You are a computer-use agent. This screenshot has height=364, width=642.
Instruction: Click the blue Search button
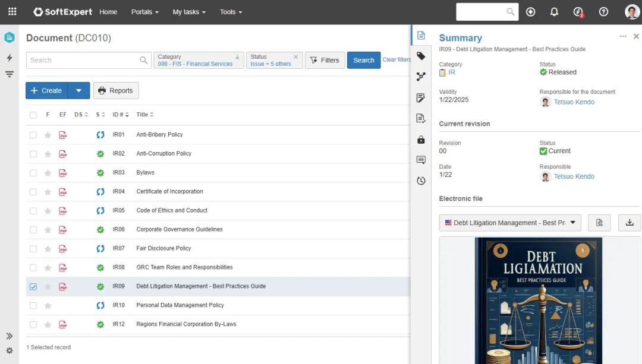click(363, 61)
